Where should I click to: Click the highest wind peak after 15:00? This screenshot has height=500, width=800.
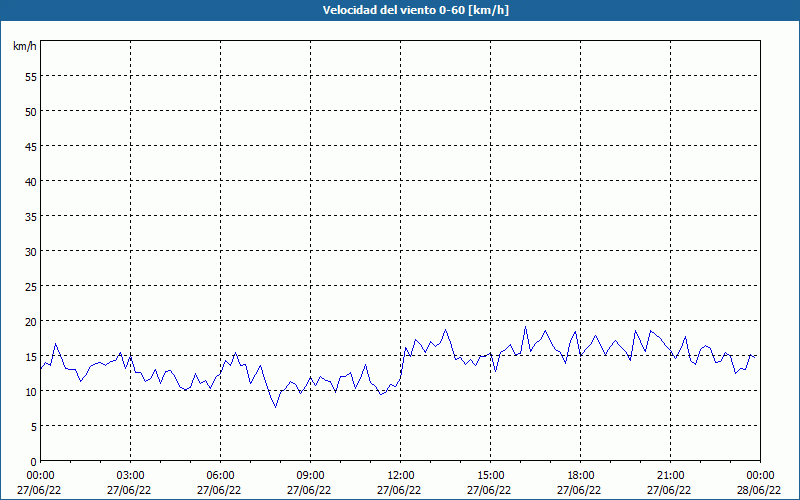pos(525,327)
